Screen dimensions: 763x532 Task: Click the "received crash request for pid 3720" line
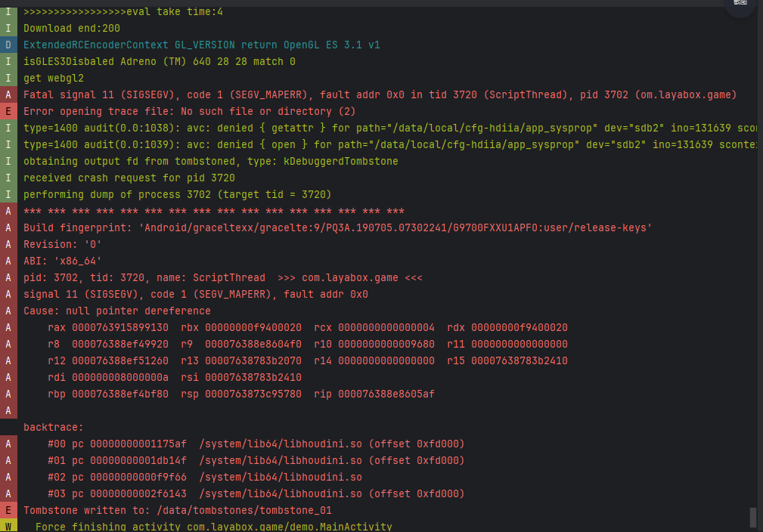click(x=129, y=178)
